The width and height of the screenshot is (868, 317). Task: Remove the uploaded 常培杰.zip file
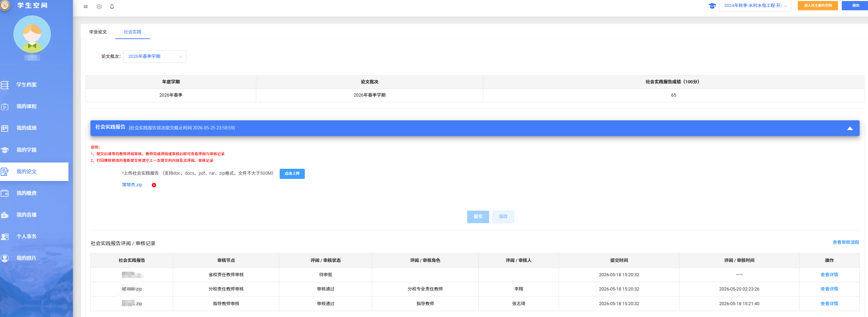[154, 185]
